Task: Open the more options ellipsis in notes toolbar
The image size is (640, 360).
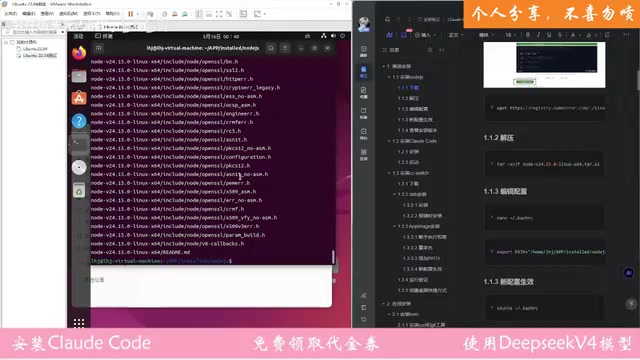Action: click(x=626, y=35)
